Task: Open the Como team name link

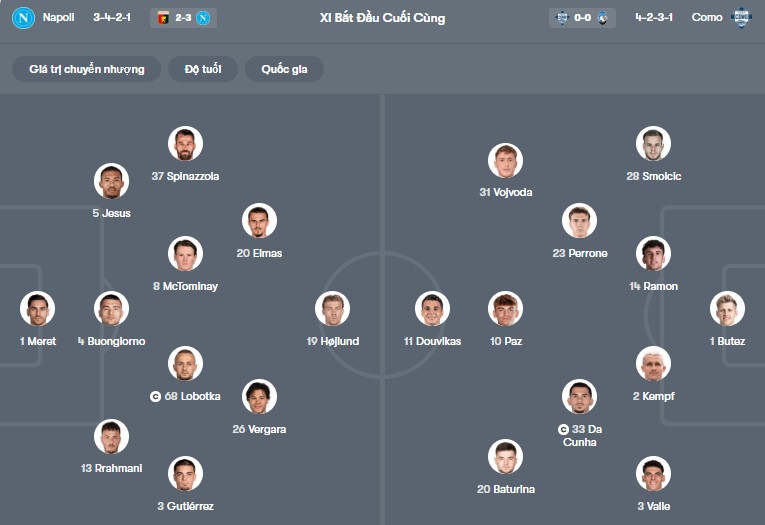Action: coord(707,18)
